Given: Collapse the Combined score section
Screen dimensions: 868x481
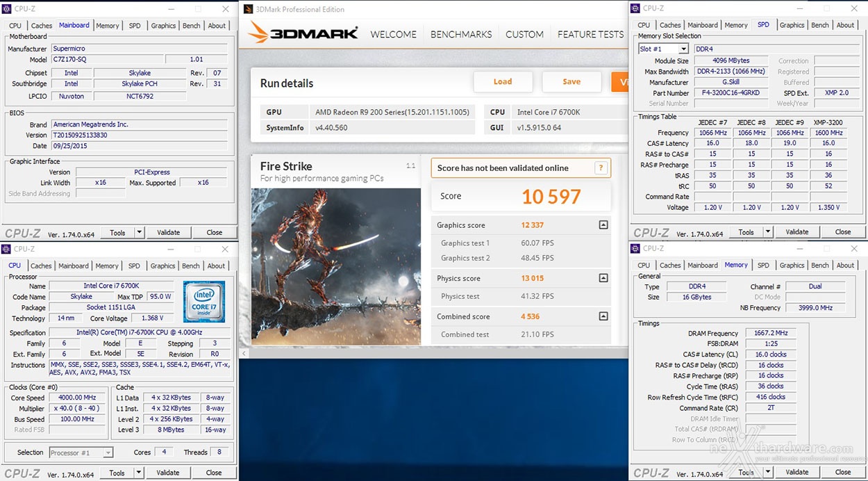Looking at the screenshot, I should tap(603, 316).
